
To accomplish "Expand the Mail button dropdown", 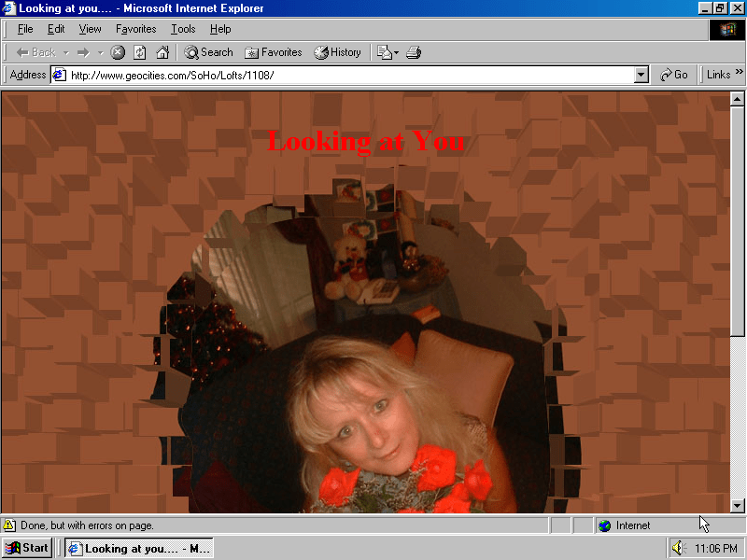I will click(x=396, y=52).
